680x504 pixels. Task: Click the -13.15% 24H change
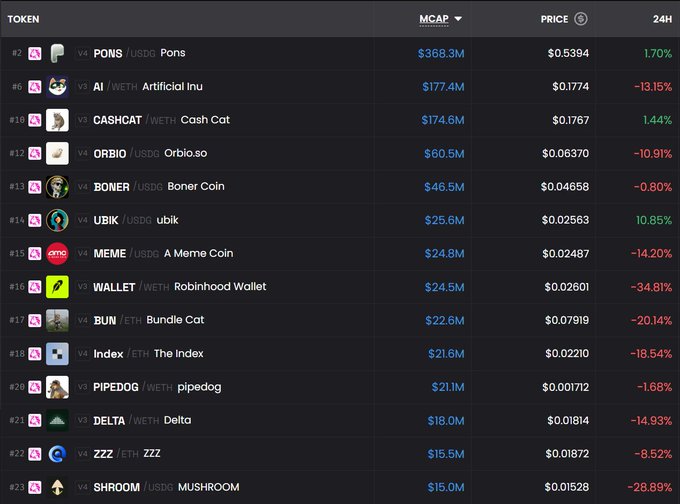pyautogui.click(x=653, y=87)
